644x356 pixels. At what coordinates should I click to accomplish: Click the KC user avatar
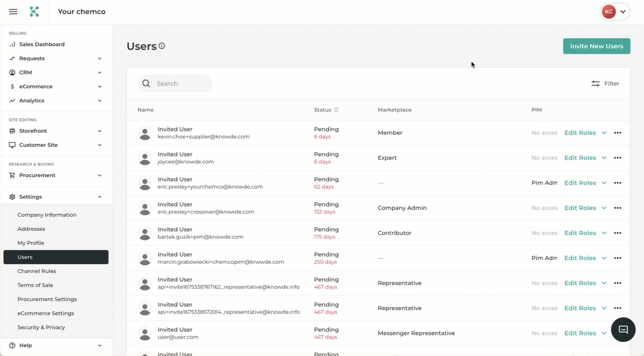[x=609, y=12]
